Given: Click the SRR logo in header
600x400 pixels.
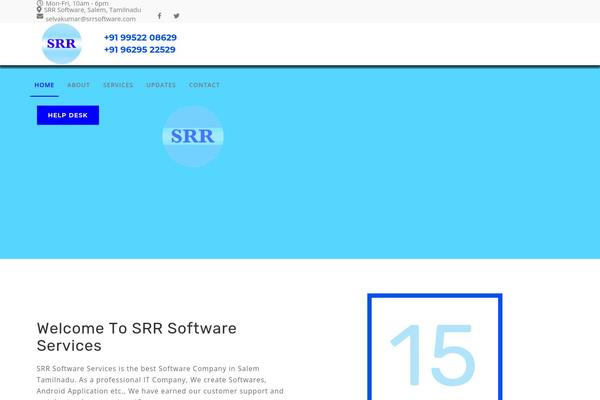Looking at the screenshot, I should pos(61,44).
